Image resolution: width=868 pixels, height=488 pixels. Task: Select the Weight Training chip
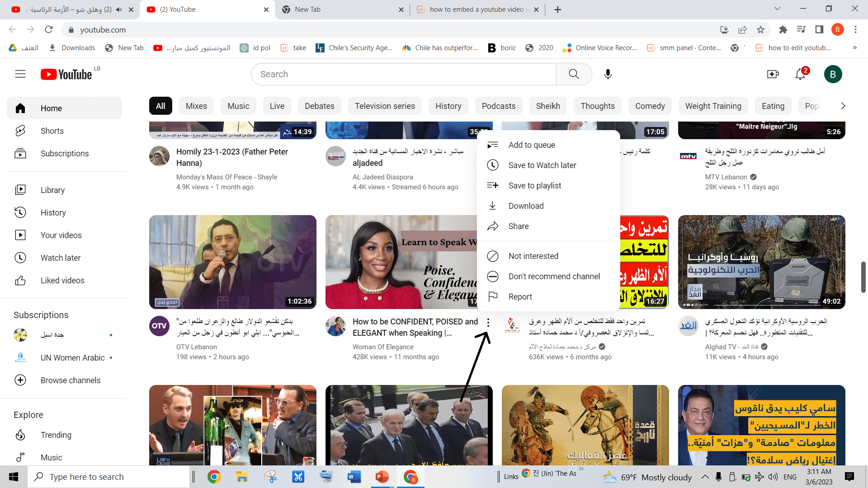click(713, 106)
